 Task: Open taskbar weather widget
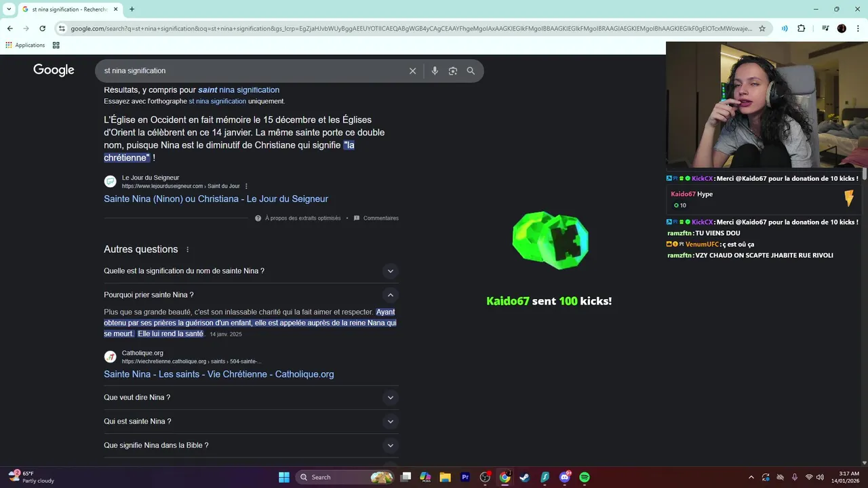point(31,477)
